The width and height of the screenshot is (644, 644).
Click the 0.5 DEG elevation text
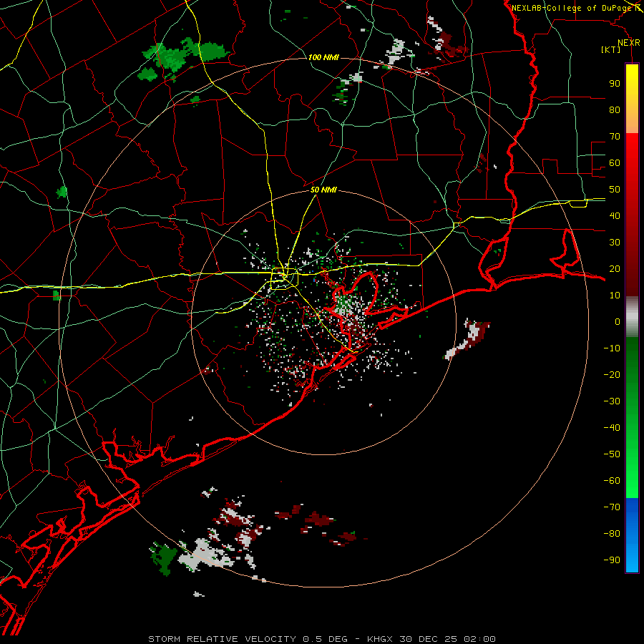coord(325,639)
